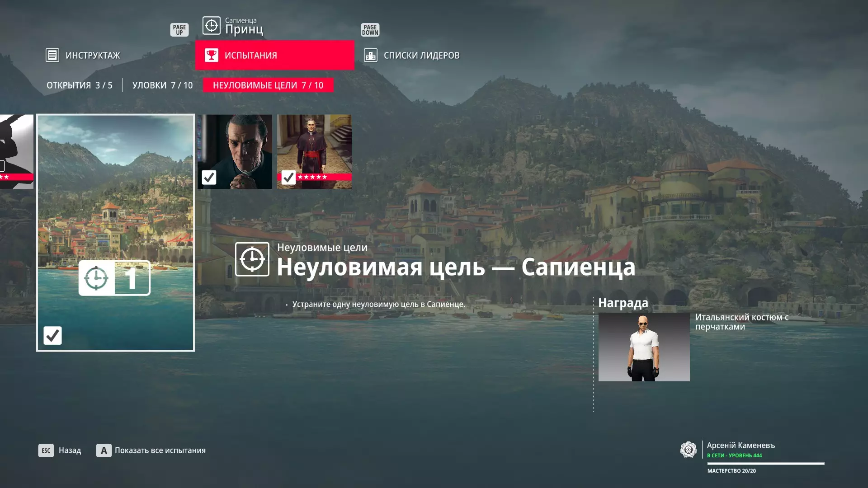The height and width of the screenshot is (488, 868).
Task: Click the large elusive target icon by title
Action: pos(252,259)
